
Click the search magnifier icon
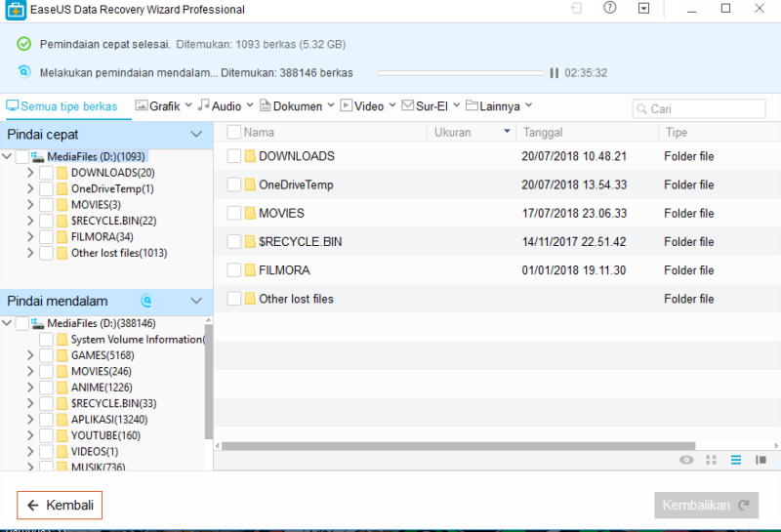(641, 108)
